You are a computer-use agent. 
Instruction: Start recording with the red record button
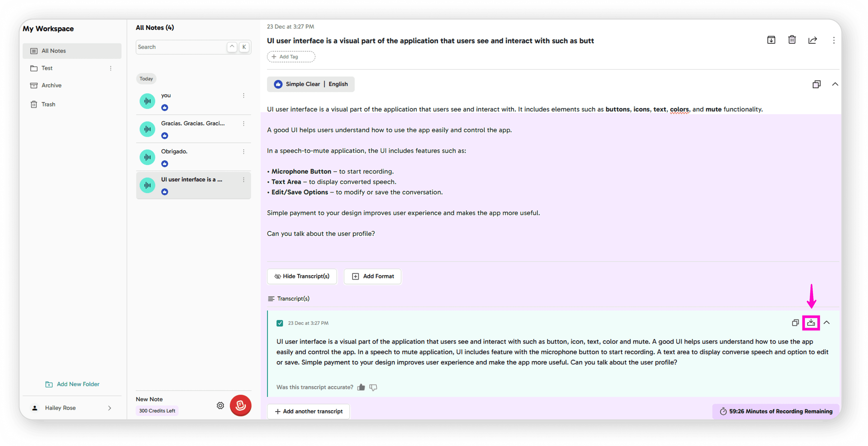(240, 405)
